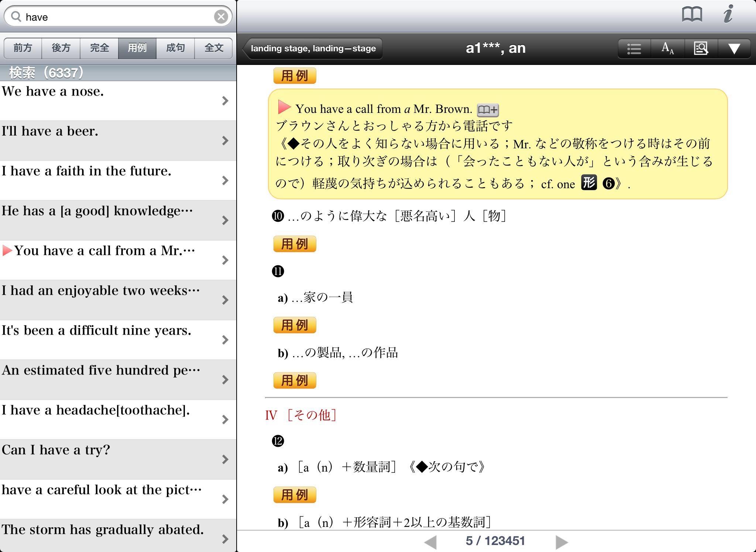Image resolution: width=756 pixels, height=552 pixels.
Task: Open the bookmarks book icon
Action: coord(692,15)
